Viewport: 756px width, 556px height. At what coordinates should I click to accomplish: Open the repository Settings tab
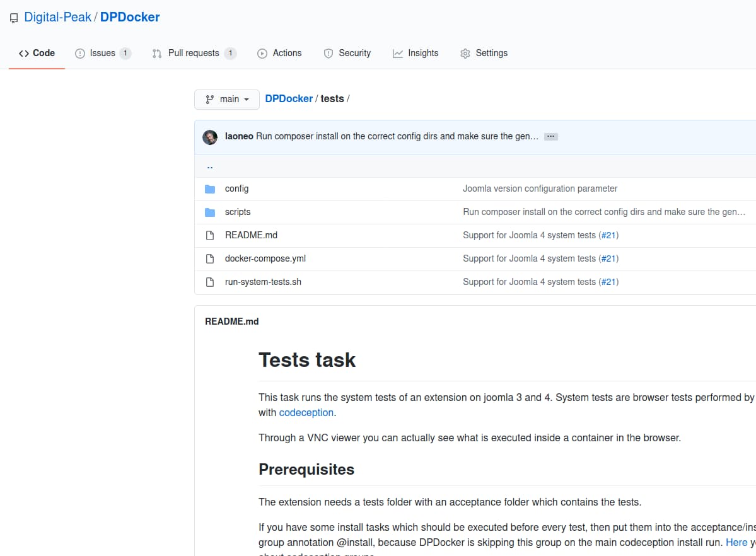[484, 54]
